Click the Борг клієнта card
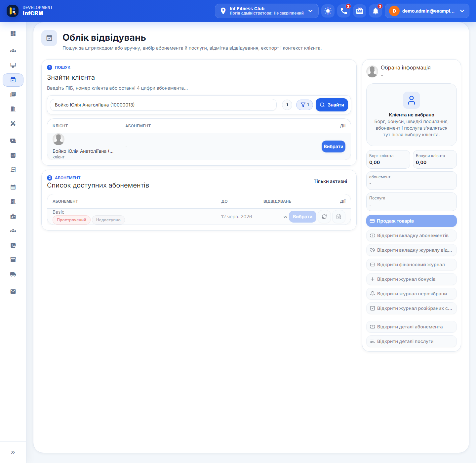Screen dimensions: 476x463 (x=388, y=159)
